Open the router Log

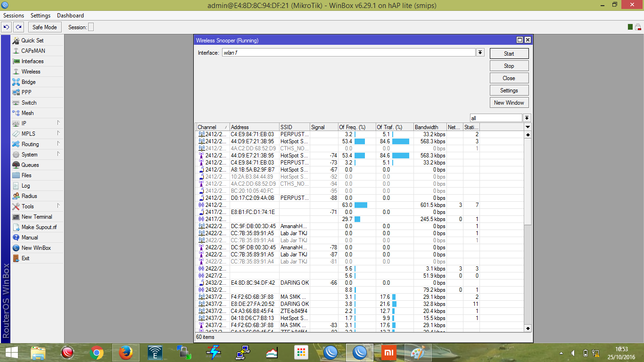click(x=37, y=186)
